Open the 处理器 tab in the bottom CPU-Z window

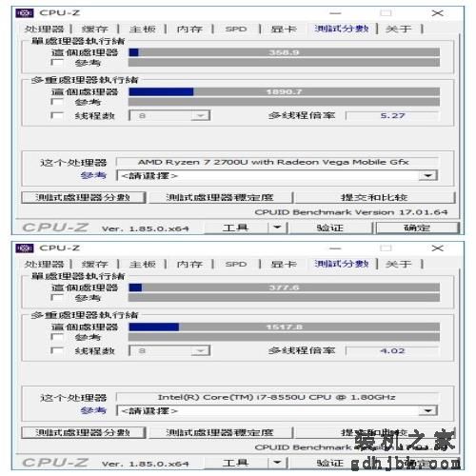point(44,264)
